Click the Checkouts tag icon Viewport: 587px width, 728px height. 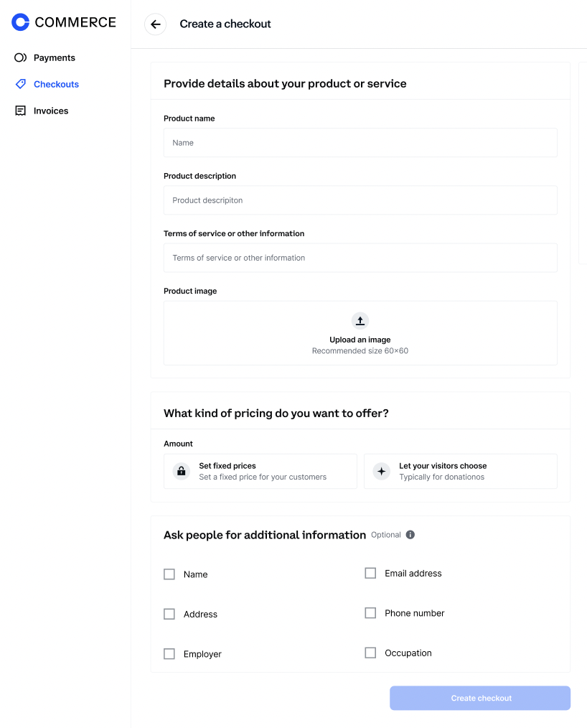(21, 84)
